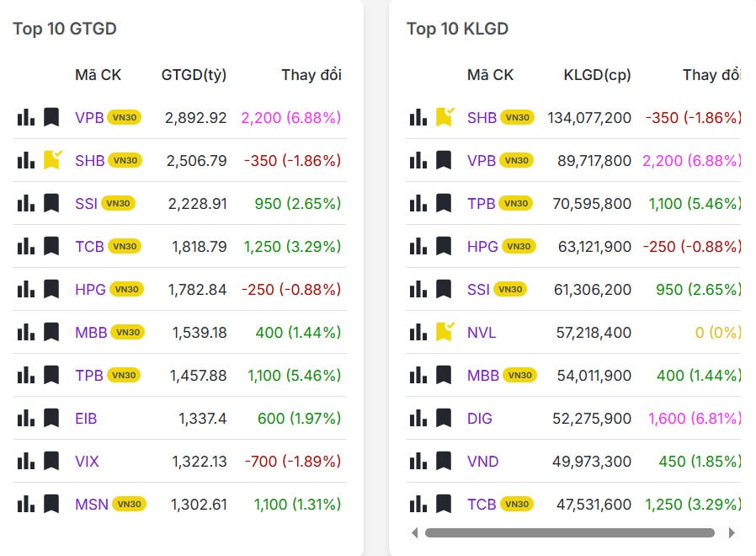Screen dimensions: 756x556
Task: Select the 1,600 (6.81%) change for DIG
Action: tap(695, 419)
